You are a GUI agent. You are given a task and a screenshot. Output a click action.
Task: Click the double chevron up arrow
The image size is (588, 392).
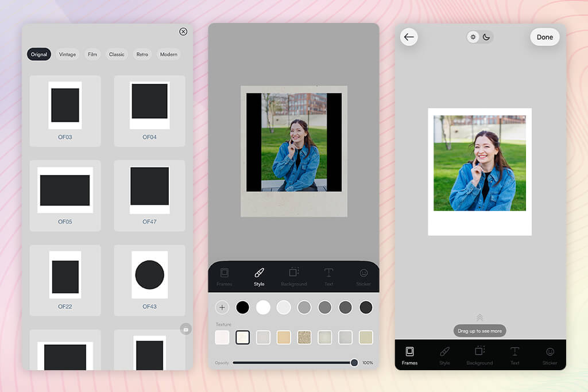coord(479,318)
